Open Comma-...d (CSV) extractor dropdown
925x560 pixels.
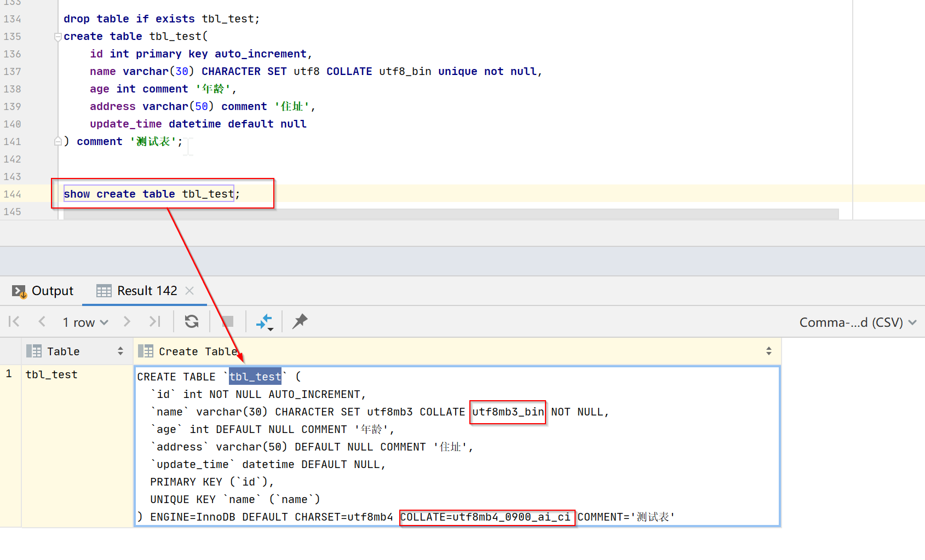(x=858, y=322)
